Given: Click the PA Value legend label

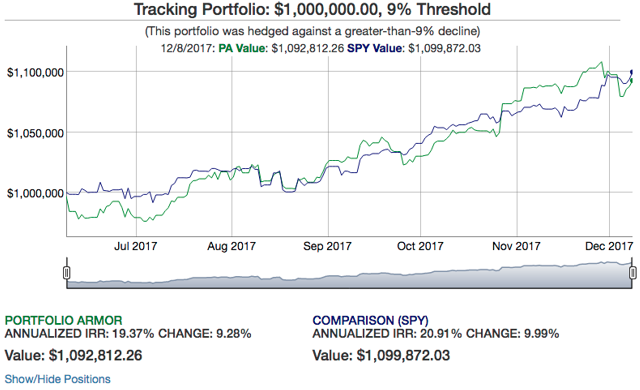Looking at the screenshot, I should click(x=242, y=48).
